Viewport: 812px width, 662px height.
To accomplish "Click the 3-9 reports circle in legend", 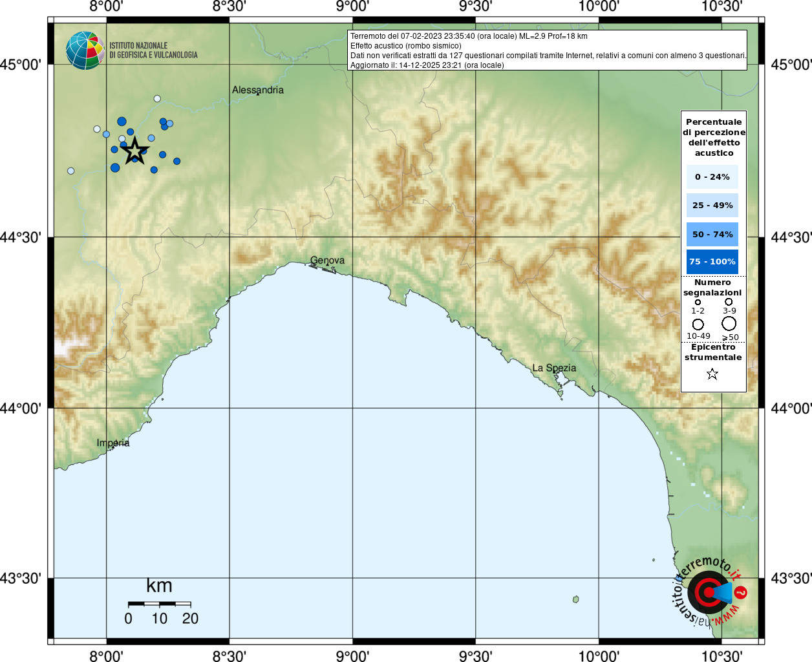I will (x=729, y=302).
